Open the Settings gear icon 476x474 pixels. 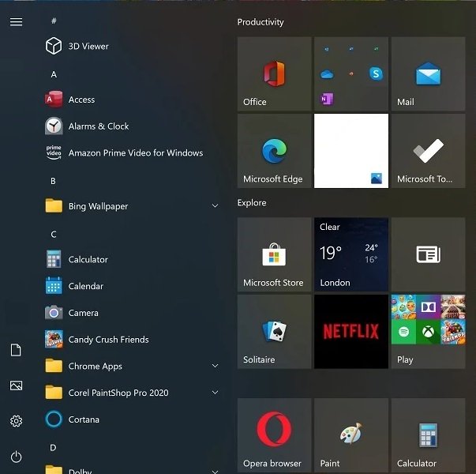point(16,421)
